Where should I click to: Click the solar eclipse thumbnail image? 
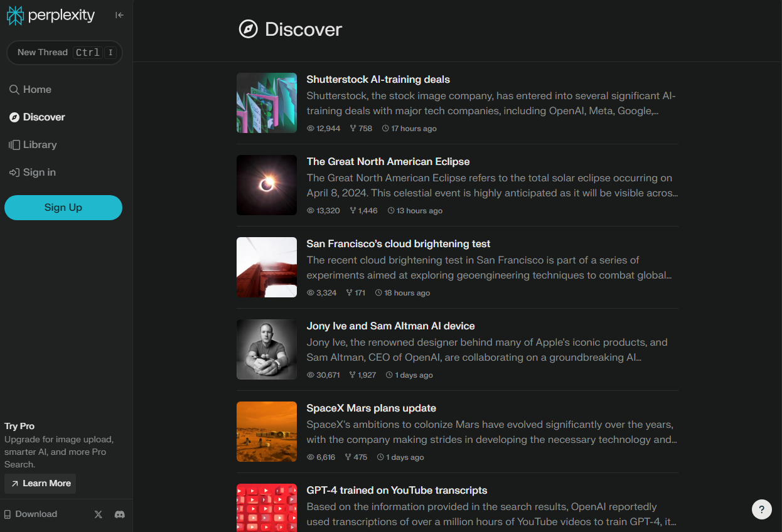point(267,185)
